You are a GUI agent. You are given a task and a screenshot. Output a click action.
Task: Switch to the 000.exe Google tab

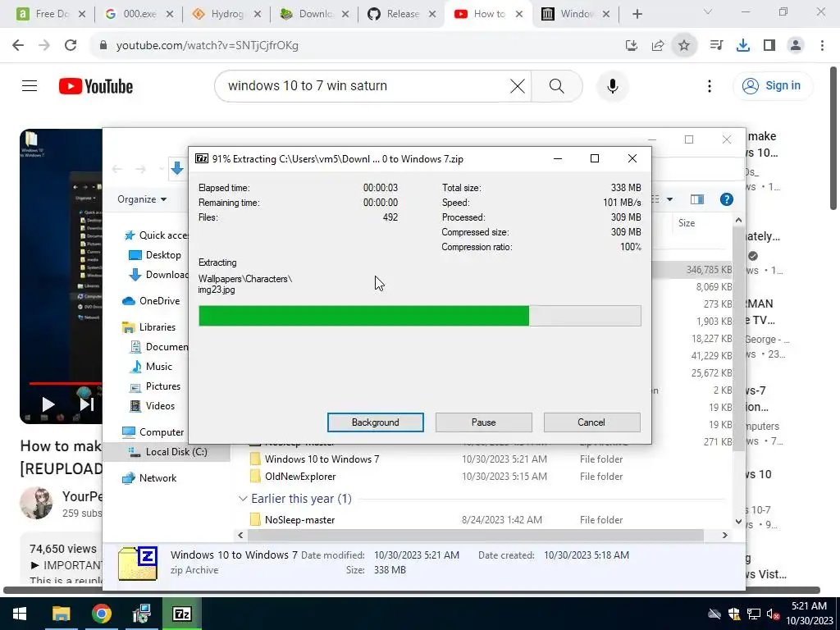(139, 14)
